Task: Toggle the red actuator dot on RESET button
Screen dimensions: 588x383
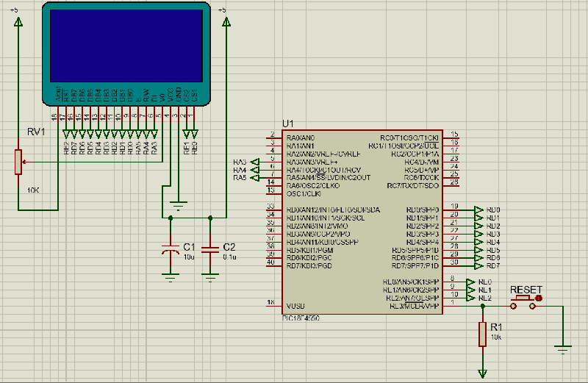Action: tap(539, 298)
